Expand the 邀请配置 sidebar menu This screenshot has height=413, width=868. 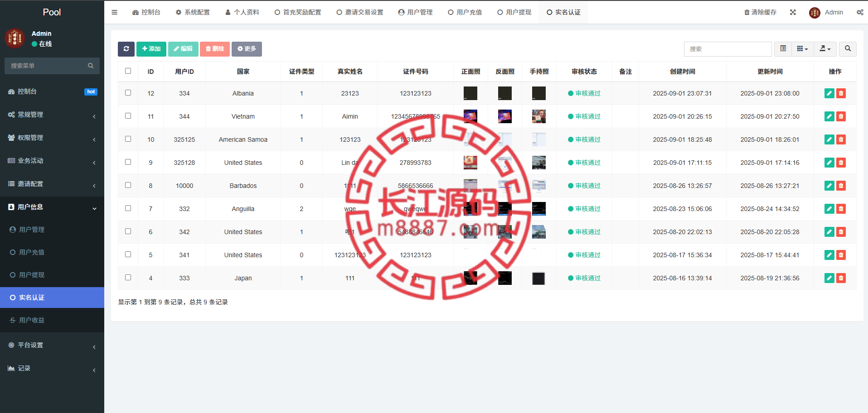tap(52, 184)
